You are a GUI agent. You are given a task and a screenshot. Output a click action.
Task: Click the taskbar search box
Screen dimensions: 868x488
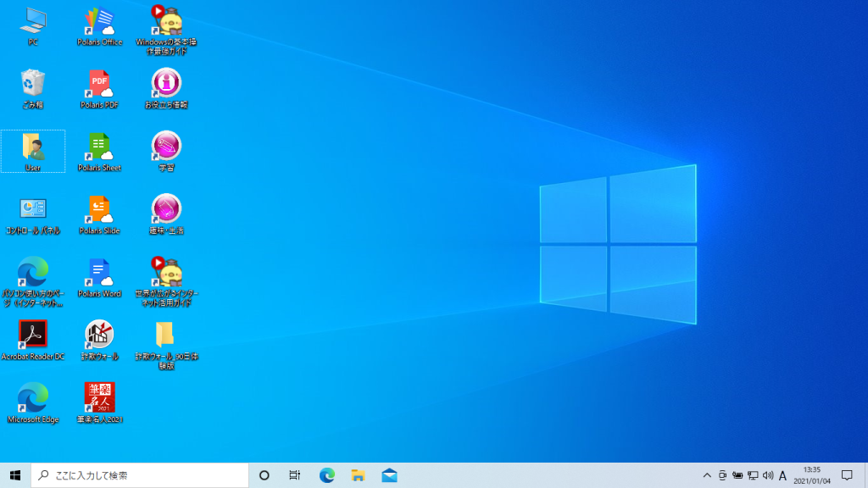coord(140,475)
